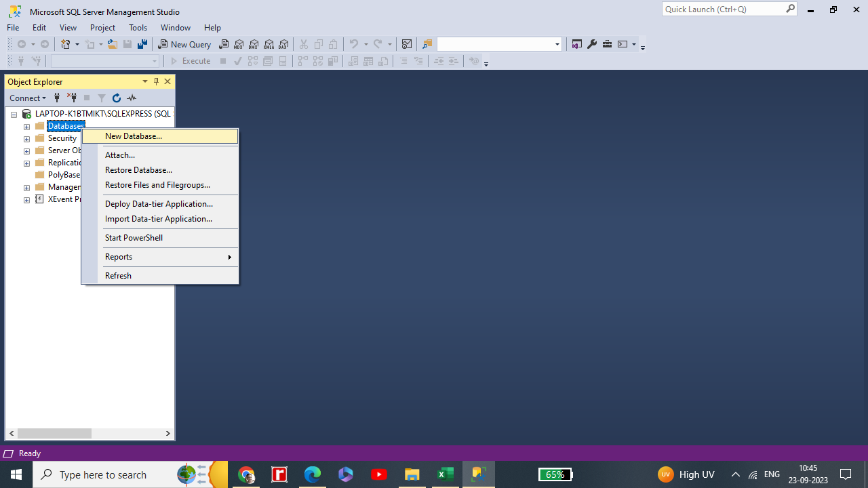Screen dimensions: 868x488
Task: Click the Analysis Services DMX Query icon
Action: coord(254,44)
